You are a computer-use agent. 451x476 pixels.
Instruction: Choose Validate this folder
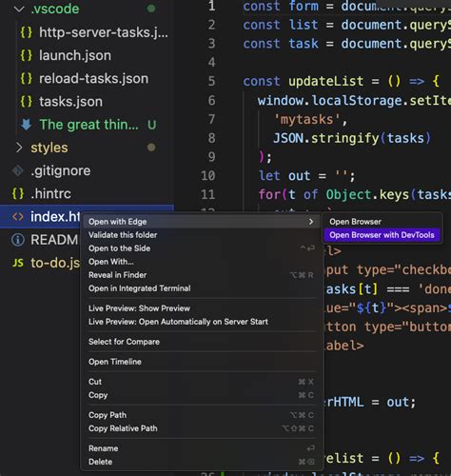pos(202,235)
